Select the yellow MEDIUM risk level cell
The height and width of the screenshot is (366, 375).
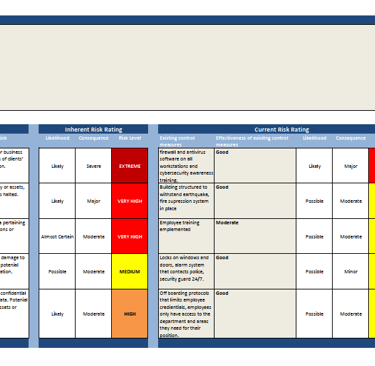pyautogui.click(x=130, y=272)
